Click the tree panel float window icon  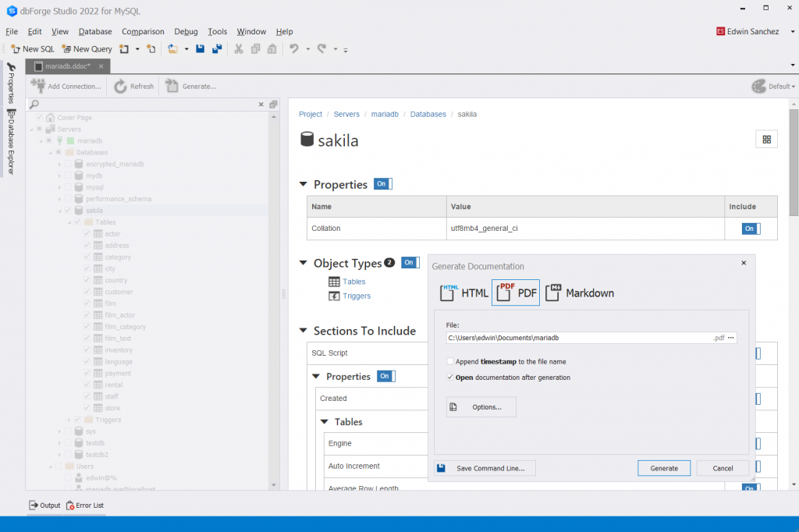tap(273, 104)
